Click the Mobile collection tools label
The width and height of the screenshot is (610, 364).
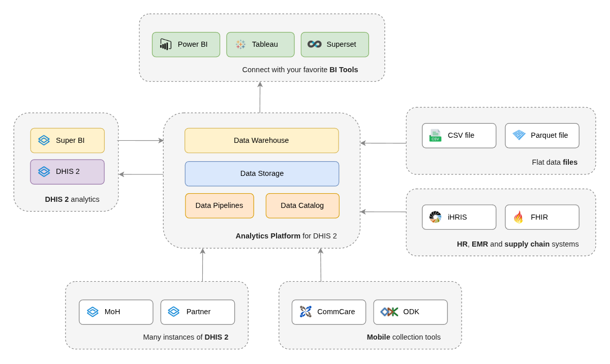click(403, 337)
